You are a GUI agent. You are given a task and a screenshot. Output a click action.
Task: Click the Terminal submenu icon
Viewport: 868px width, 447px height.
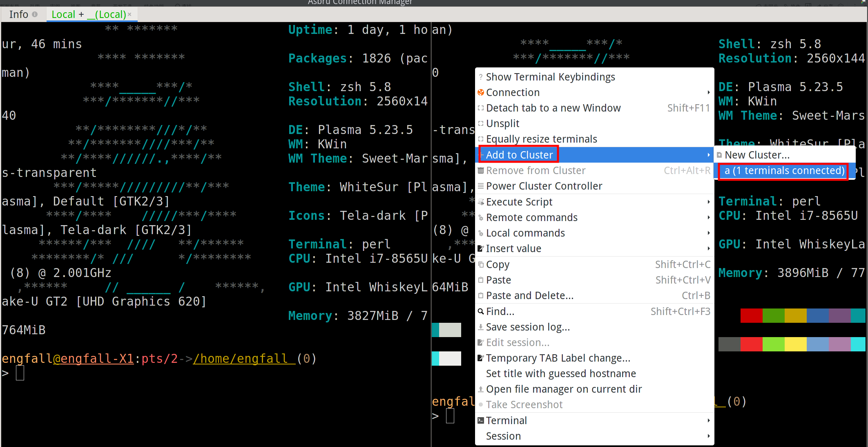481,420
